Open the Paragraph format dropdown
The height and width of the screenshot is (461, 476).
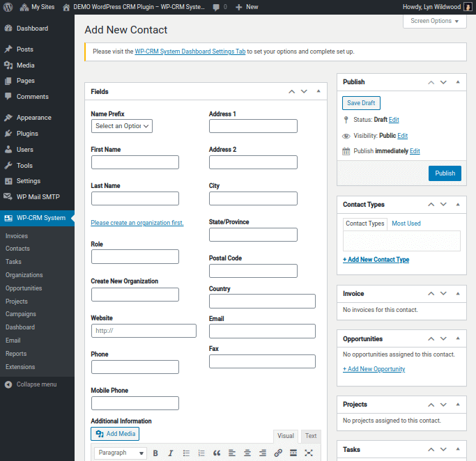tap(121, 453)
